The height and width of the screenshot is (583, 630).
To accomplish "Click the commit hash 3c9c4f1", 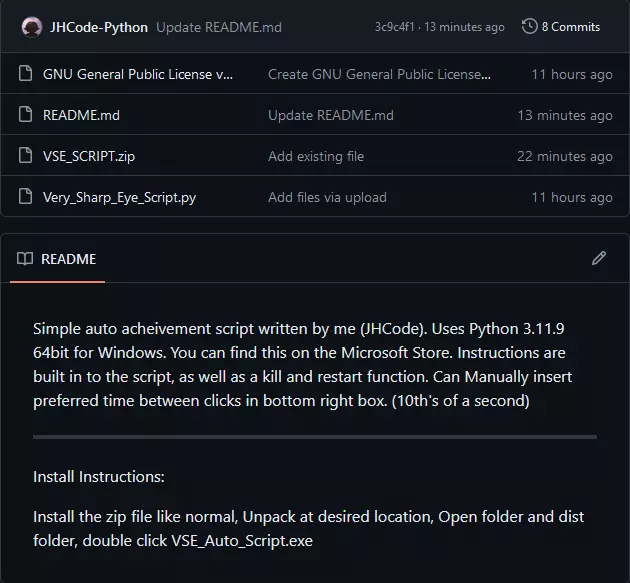I will coord(396,27).
